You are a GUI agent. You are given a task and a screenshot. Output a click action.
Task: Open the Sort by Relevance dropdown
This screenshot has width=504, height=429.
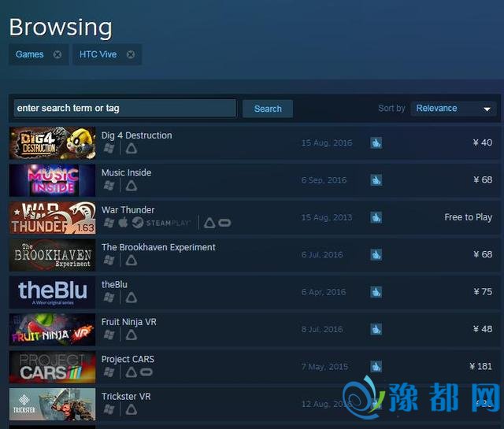point(454,109)
